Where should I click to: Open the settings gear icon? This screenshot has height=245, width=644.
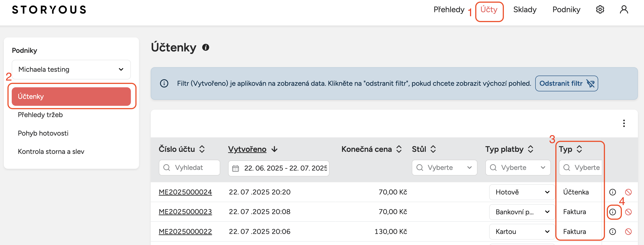pyautogui.click(x=600, y=9)
